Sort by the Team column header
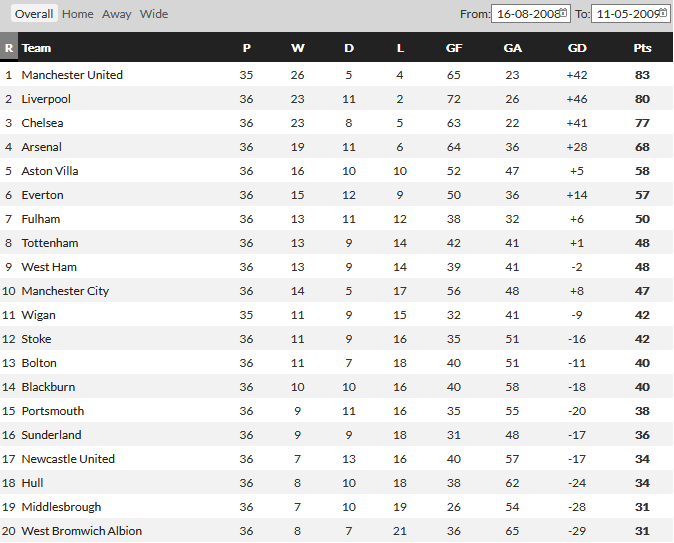This screenshot has width=674, height=543. (x=36, y=48)
